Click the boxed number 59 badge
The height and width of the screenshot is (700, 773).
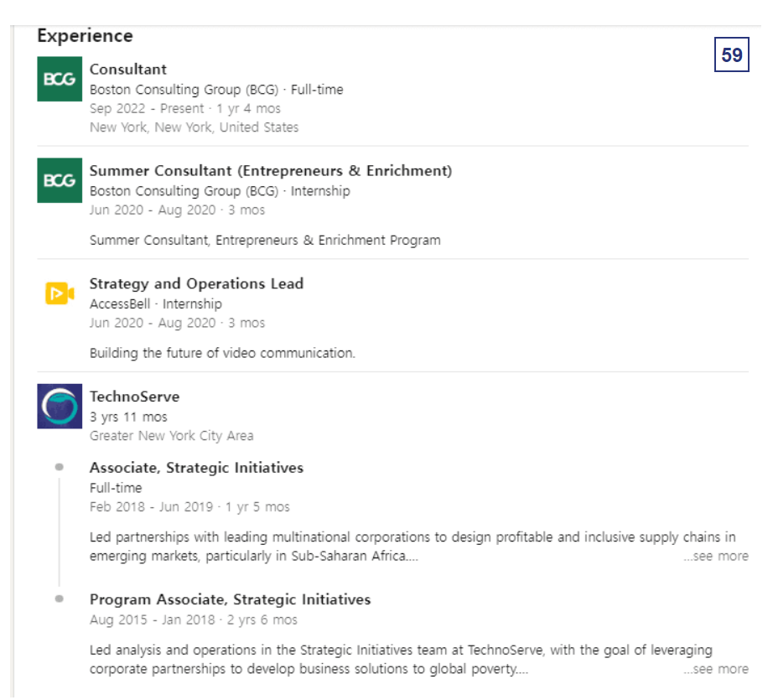732,54
